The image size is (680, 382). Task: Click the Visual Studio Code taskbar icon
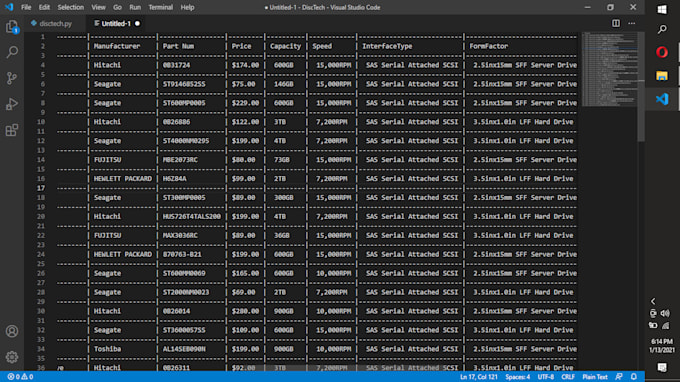point(662,99)
